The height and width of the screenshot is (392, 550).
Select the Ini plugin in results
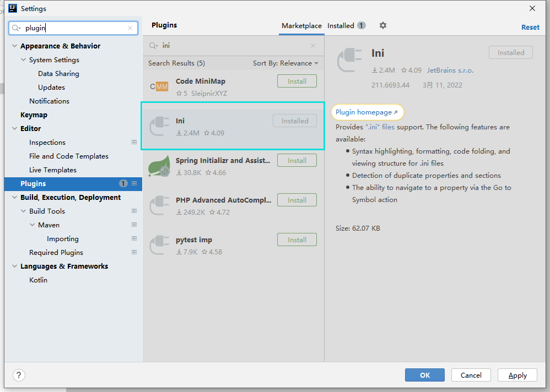[233, 126]
